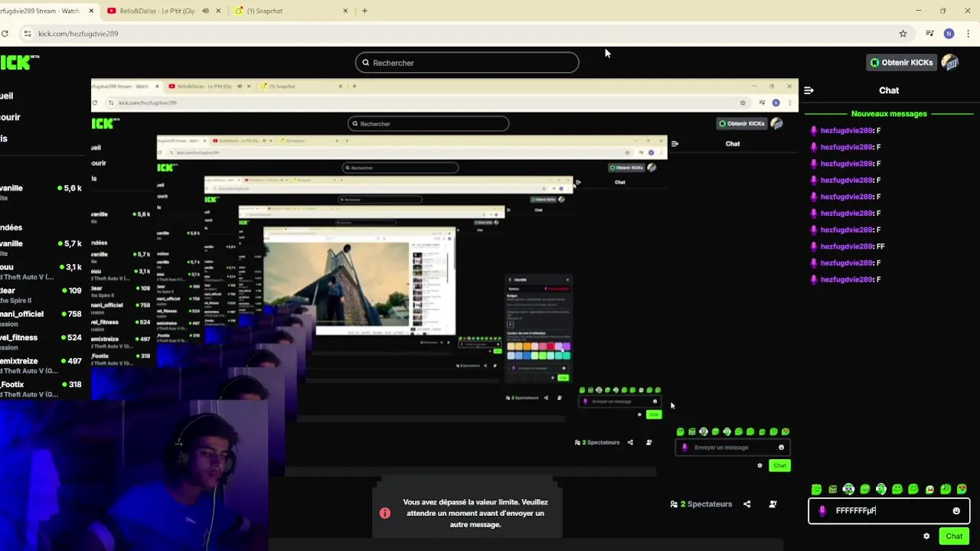This screenshot has height=551, width=980.
Task: Open chat settings gear icon
Action: tap(926, 536)
